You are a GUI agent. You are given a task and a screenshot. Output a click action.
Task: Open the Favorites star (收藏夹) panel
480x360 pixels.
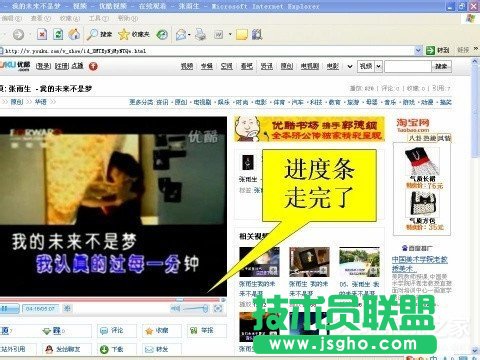(x=134, y=34)
